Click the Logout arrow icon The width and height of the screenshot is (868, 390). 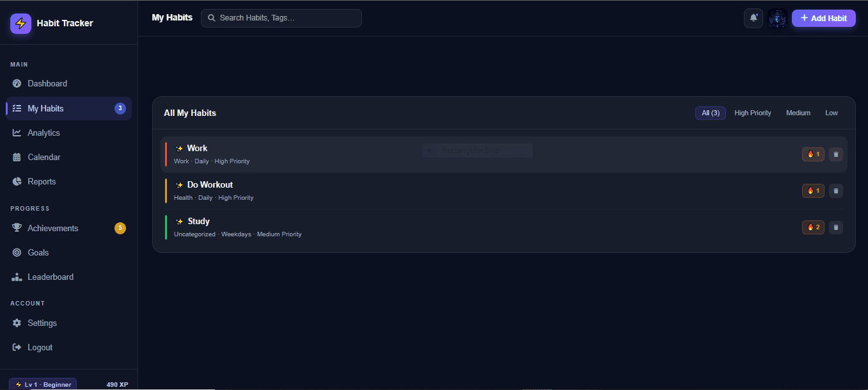tap(17, 347)
